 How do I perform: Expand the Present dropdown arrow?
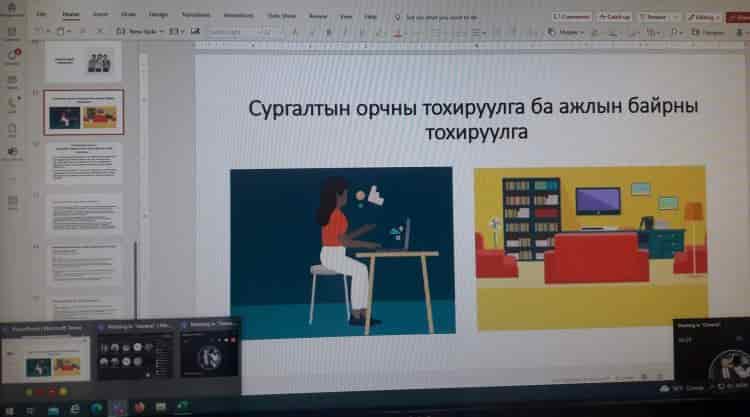tap(675, 17)
